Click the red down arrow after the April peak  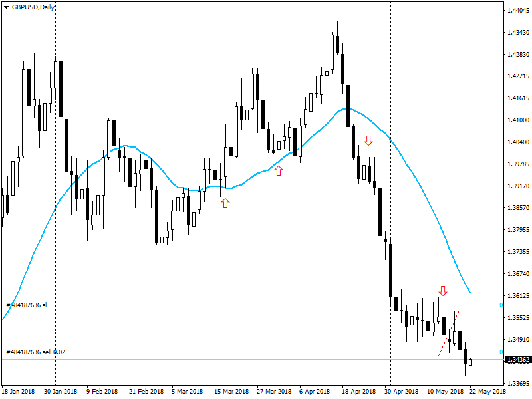[x=369, y=141]
